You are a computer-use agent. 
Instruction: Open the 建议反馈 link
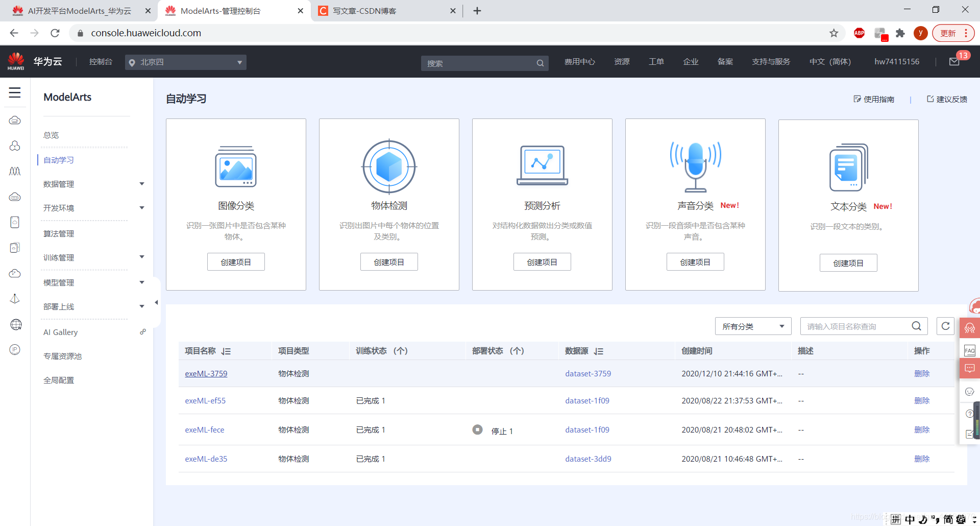click(947, 99)
